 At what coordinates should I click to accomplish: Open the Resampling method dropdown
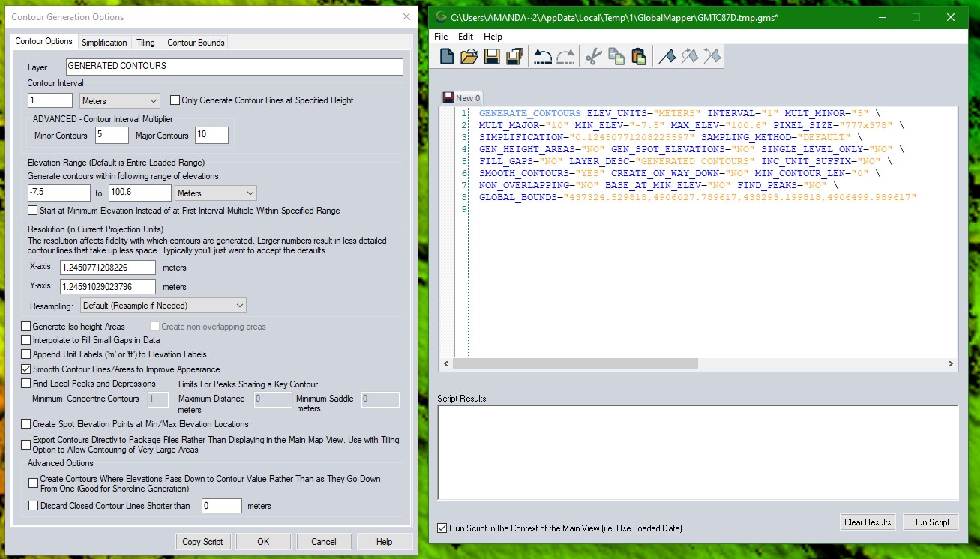click(163, 306)
